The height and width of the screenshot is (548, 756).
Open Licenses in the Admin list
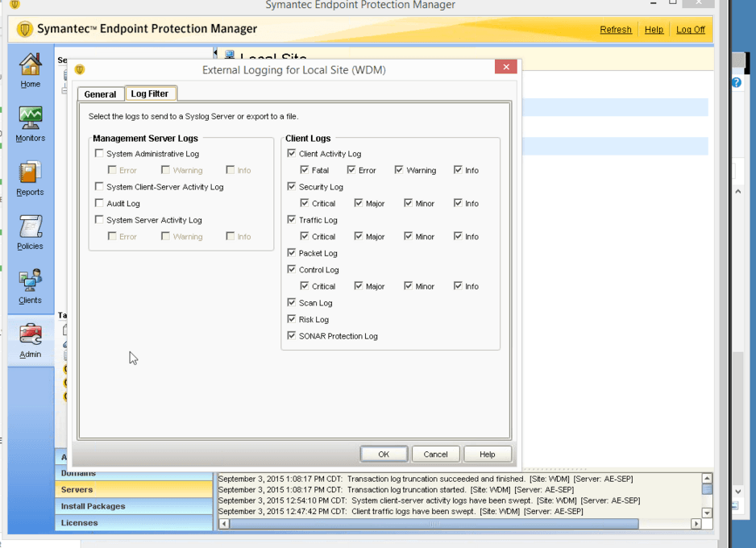point(134,522)
